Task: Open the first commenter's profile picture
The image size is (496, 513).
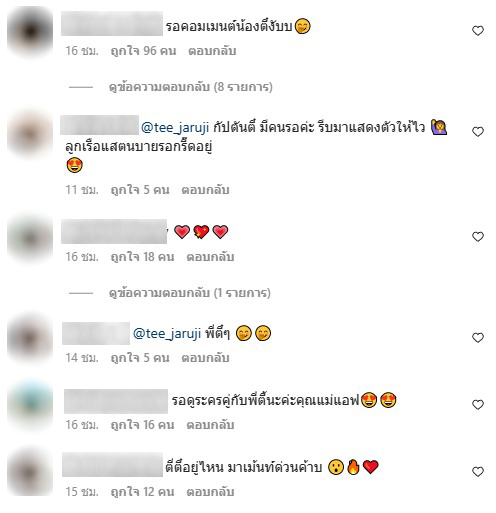Action: [x=30, y=32]
